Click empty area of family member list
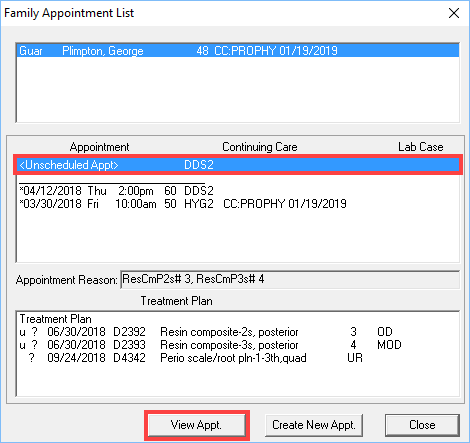 [238, 90]
